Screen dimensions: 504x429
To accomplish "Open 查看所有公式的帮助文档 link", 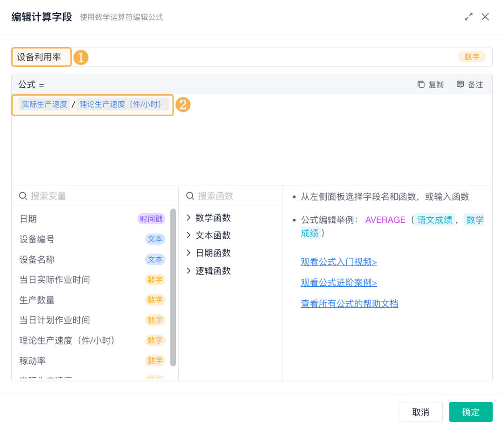I will click(350, 304).
